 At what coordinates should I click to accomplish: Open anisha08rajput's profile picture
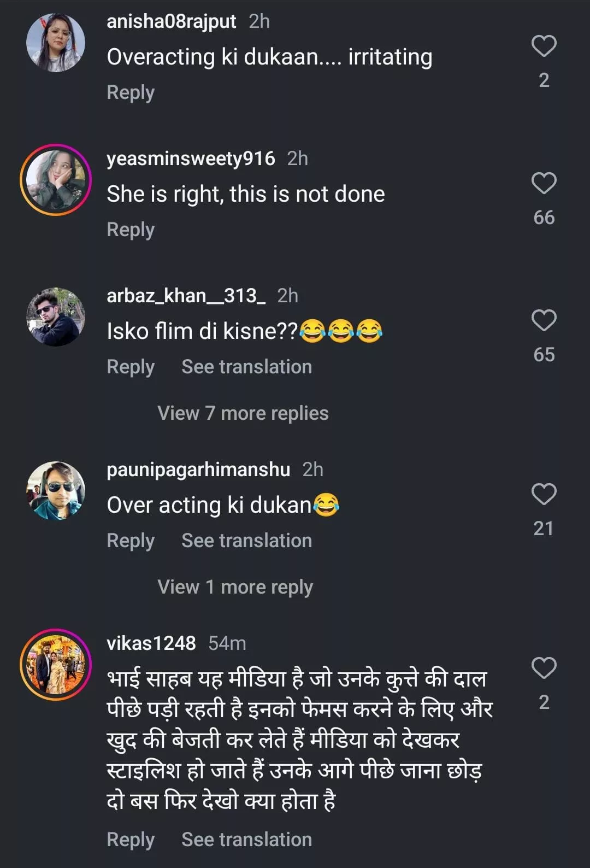pos(56,43)
